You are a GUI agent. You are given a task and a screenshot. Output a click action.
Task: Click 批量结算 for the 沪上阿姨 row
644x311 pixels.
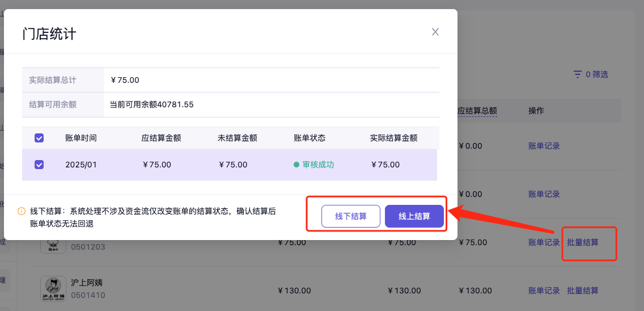[x=582, y=291]
